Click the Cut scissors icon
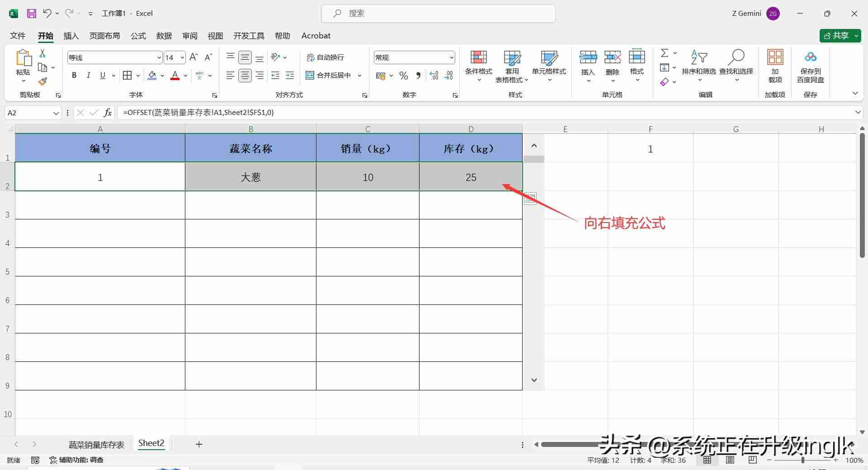 (42, 53)
